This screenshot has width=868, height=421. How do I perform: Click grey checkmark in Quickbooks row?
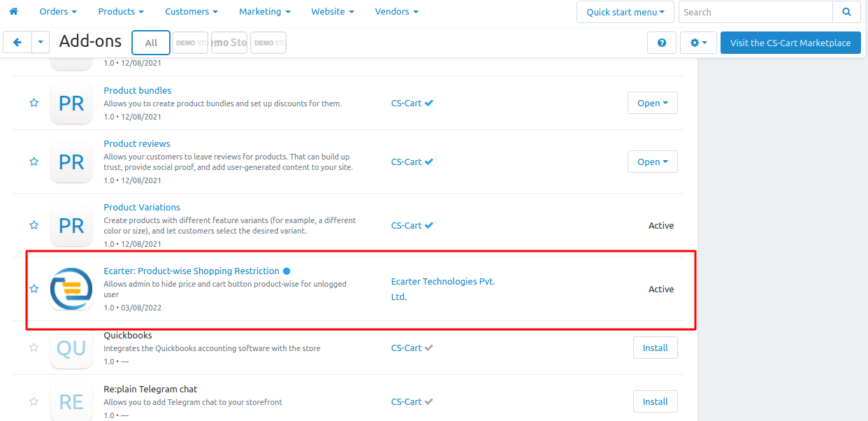(429, 348)
